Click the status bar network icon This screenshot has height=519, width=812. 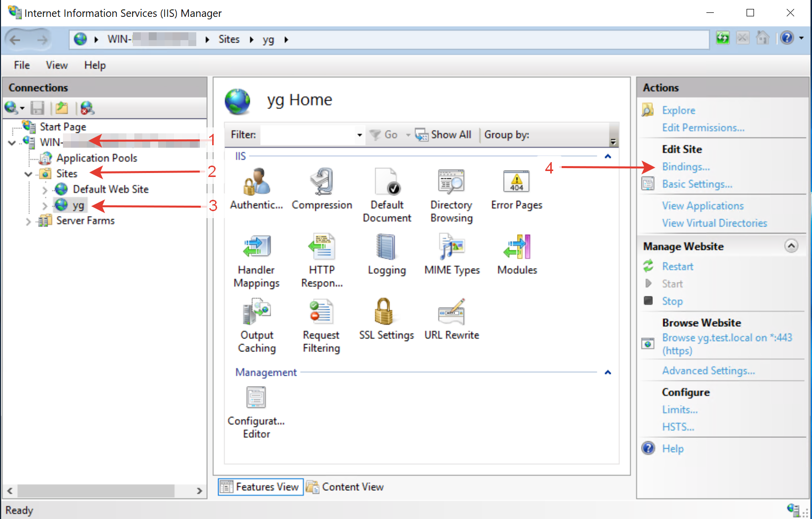793,509
